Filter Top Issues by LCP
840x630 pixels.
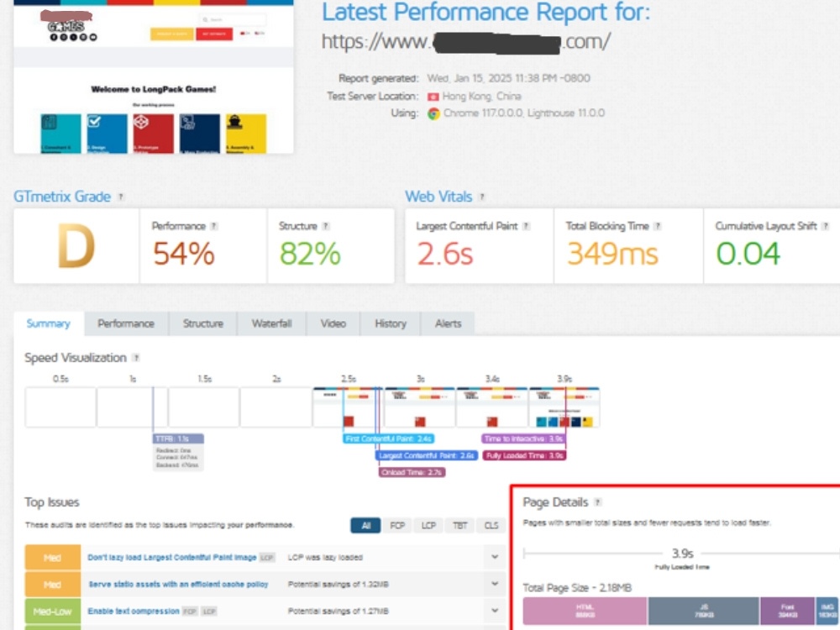pos(428,526)
